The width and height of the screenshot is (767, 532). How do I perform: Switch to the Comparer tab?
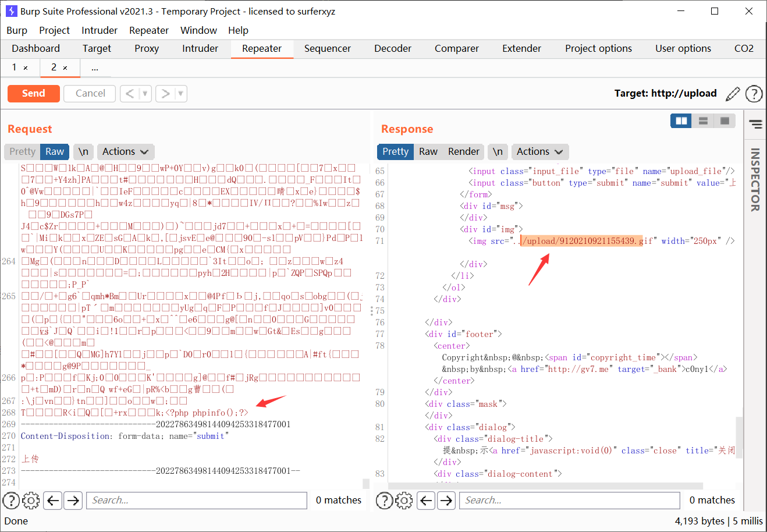tap(457, 48)
